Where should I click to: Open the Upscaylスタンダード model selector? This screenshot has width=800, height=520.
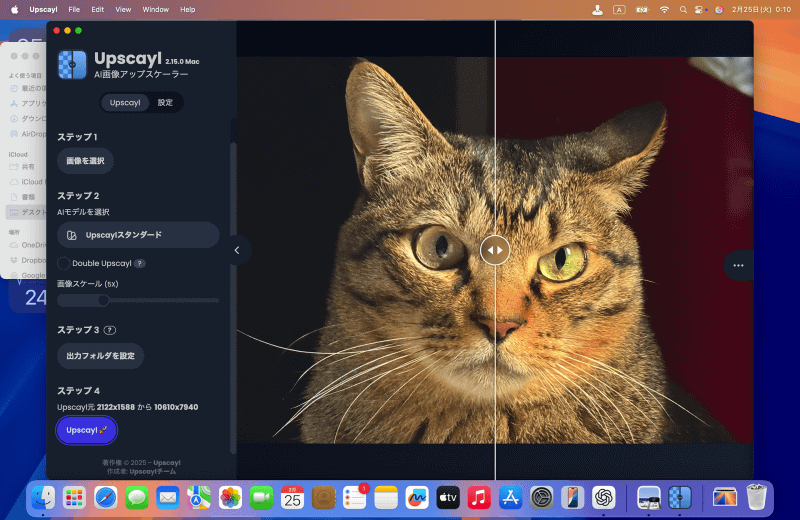(138, 235)
